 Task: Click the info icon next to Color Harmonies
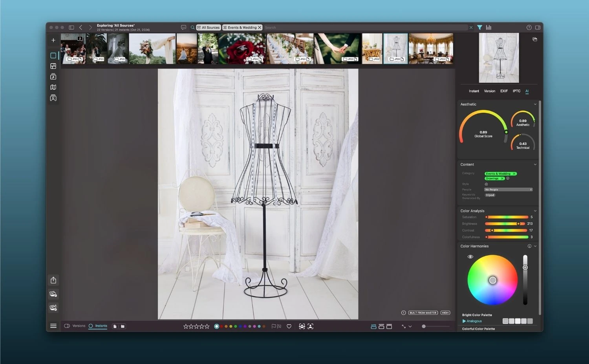pos(529,246)
